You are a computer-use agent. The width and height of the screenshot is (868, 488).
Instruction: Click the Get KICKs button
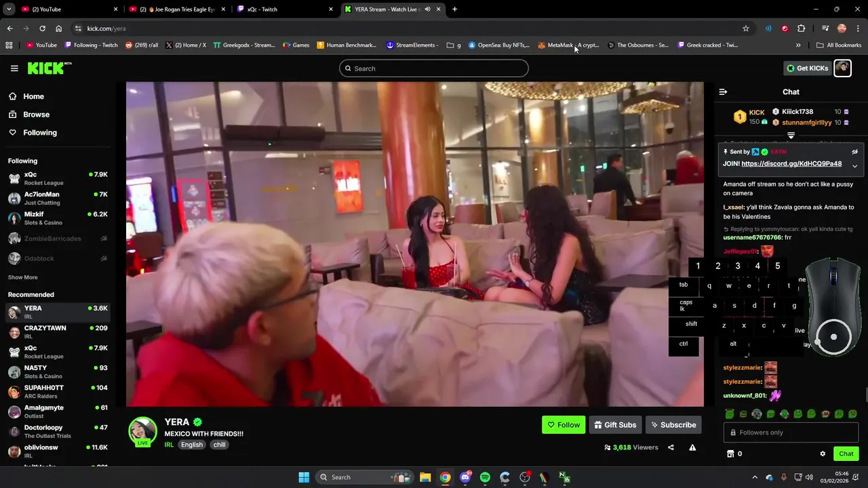point(808,68)
